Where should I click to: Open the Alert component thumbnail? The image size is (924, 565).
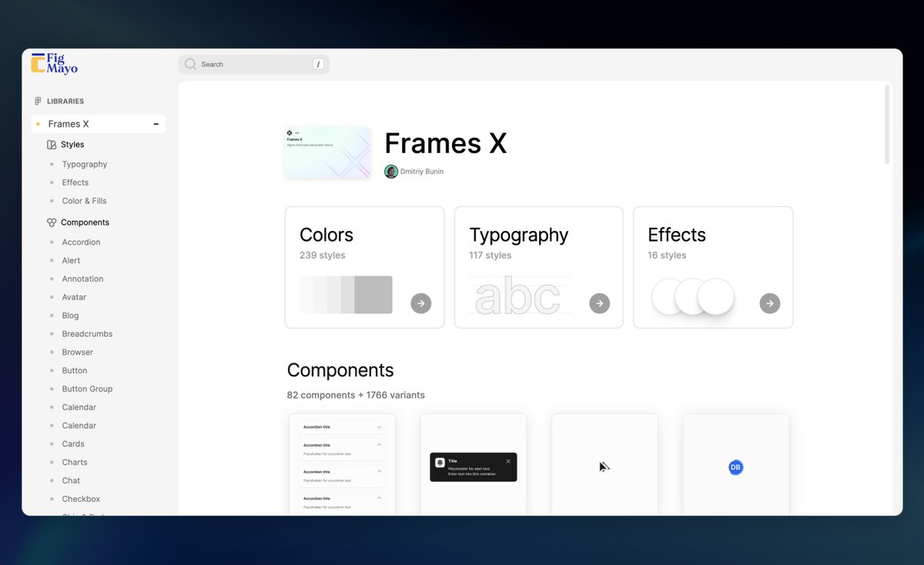tap(474, 464)
